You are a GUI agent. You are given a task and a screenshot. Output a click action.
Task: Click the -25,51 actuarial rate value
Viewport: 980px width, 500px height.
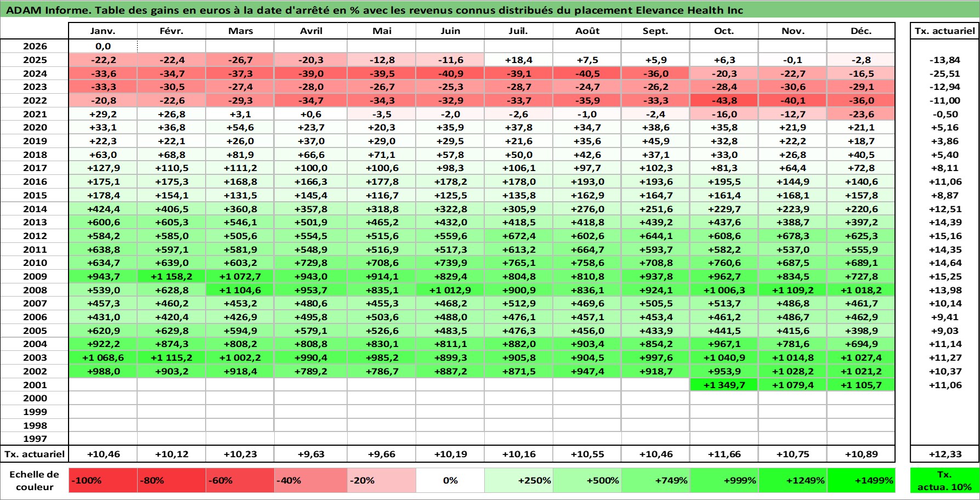[945, 73]
